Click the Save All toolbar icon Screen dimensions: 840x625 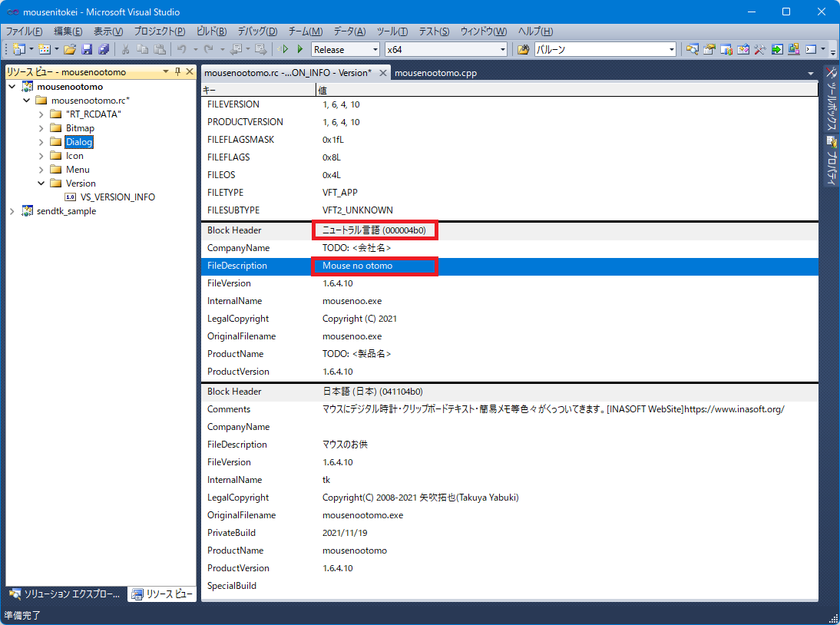tap(104, 49)
